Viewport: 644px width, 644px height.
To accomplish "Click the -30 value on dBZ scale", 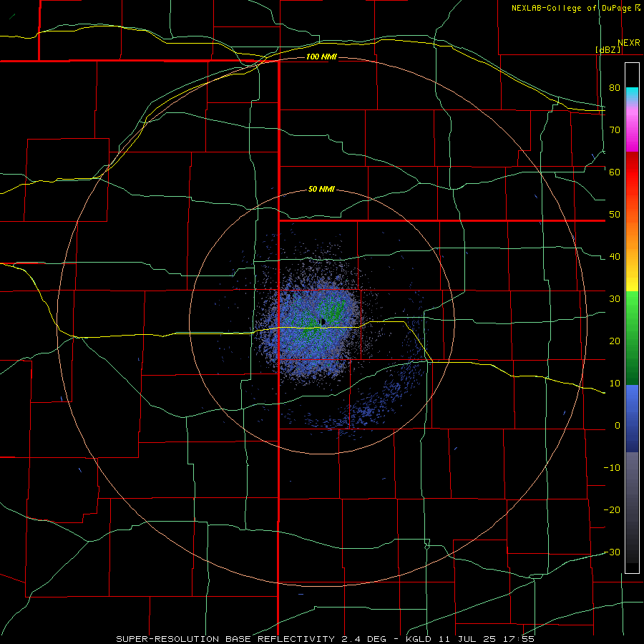I will (612, 552).
